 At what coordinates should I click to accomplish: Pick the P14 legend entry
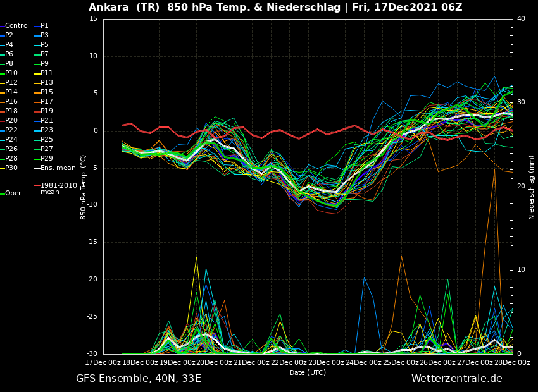tap(9, 92)
